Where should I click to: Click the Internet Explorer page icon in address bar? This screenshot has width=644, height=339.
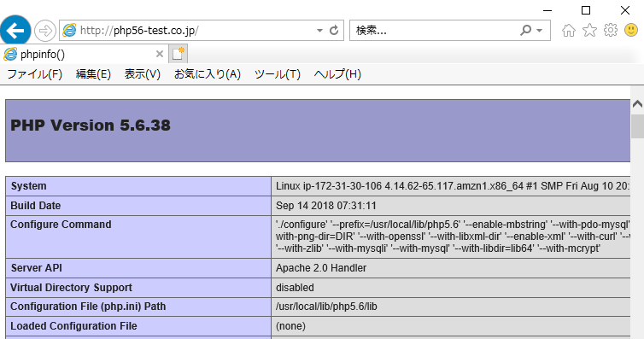pyautogui.click(x=69, y=31)
